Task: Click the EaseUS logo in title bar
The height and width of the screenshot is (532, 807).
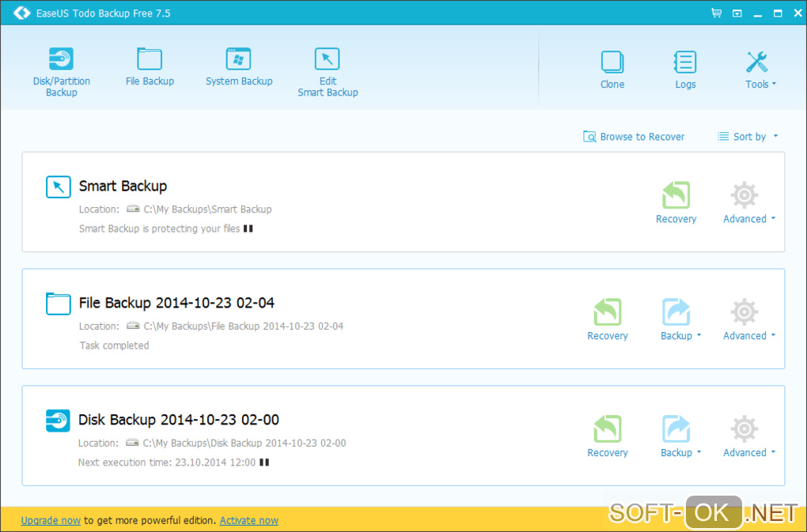Action: coord(21,13)
